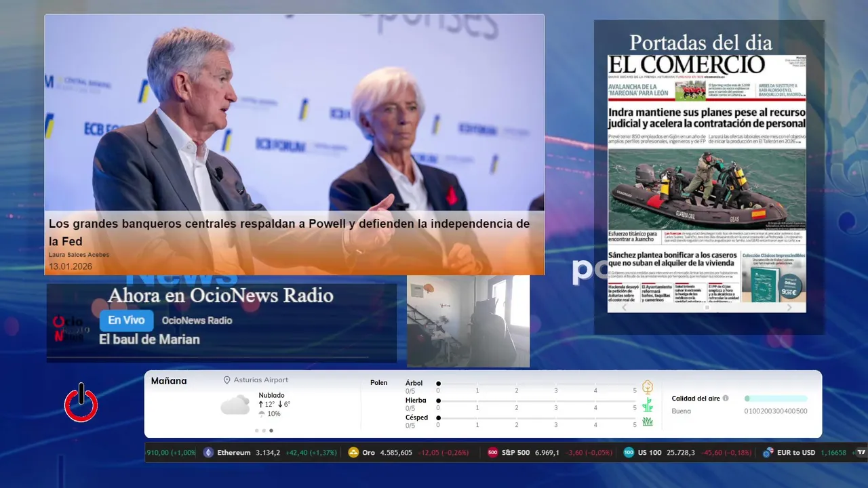Open Asturias Airport location link
This screenshot has width=868, height=488.
261,380
